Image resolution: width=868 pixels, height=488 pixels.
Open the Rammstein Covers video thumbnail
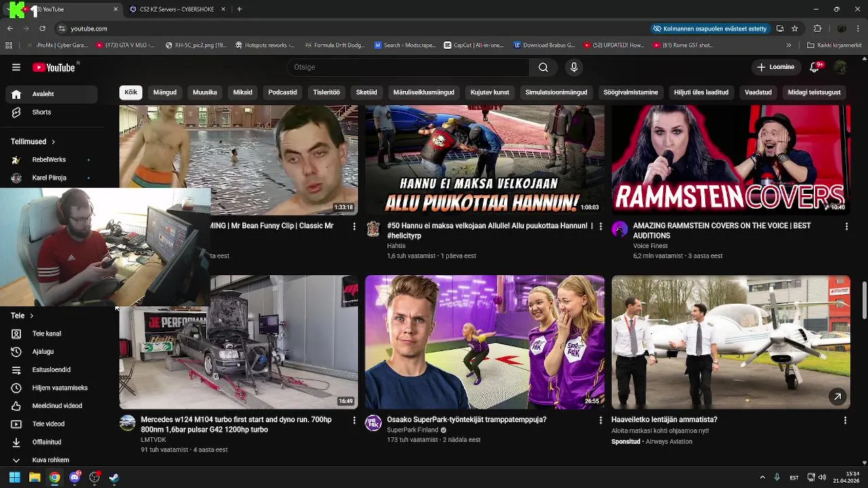coord(731,160)
